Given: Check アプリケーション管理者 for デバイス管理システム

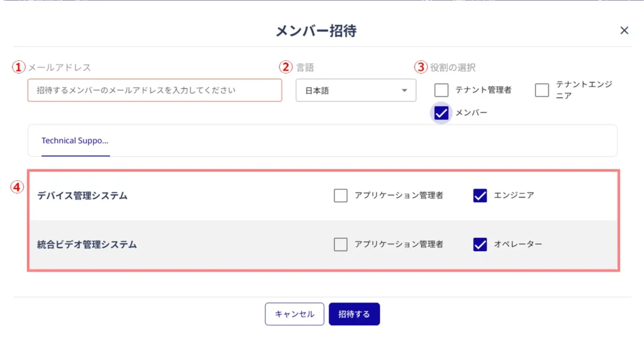Looking at the screenshot, I should click(x=341, y=195).
